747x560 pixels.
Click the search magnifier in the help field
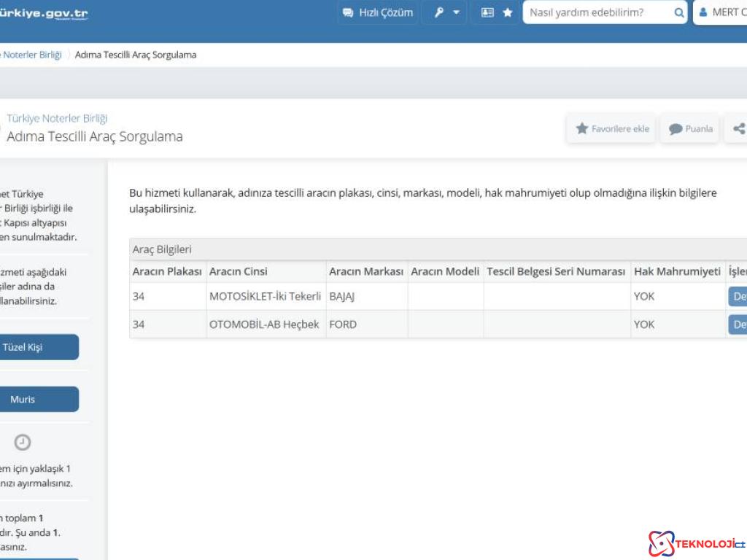pyautogui.click(x=678, y=12)
